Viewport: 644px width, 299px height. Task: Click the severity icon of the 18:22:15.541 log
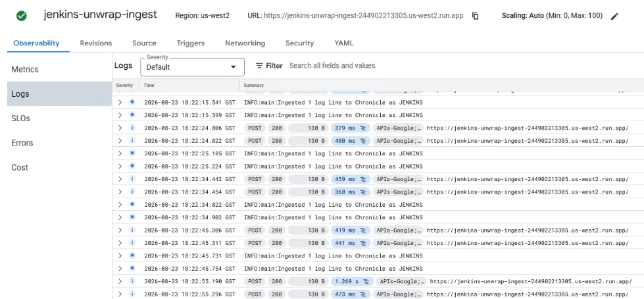tap(132, 102)
